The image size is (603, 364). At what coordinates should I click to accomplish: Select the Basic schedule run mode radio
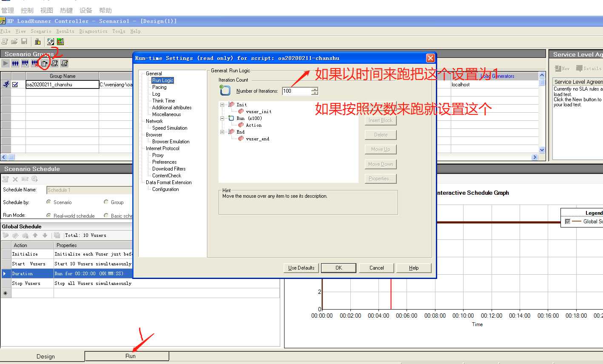pyautogui.click(x=106, y=216)
